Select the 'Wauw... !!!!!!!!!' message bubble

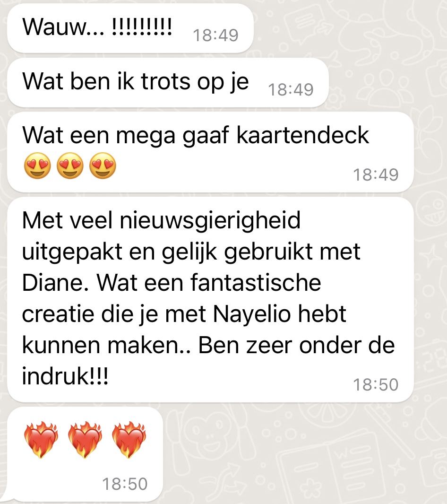[130, 28]
